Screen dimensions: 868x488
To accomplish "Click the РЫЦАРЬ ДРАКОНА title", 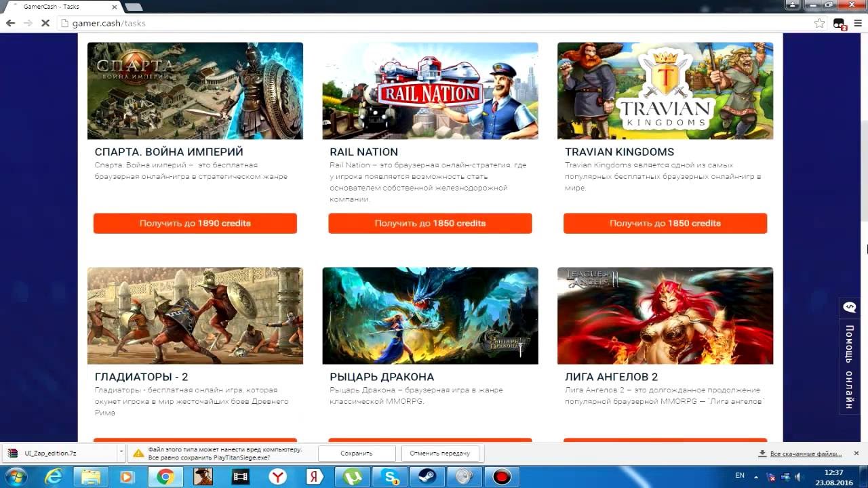I will [x=382, y=377].
